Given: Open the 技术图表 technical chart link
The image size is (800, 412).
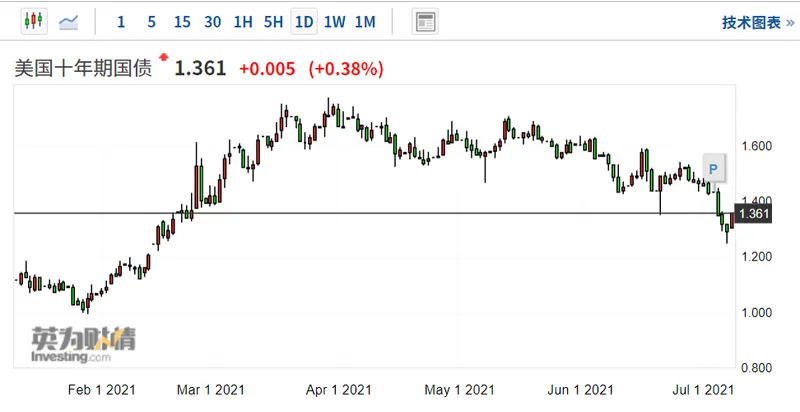Looking at the screenshot, I should click(x=751, y=22).
